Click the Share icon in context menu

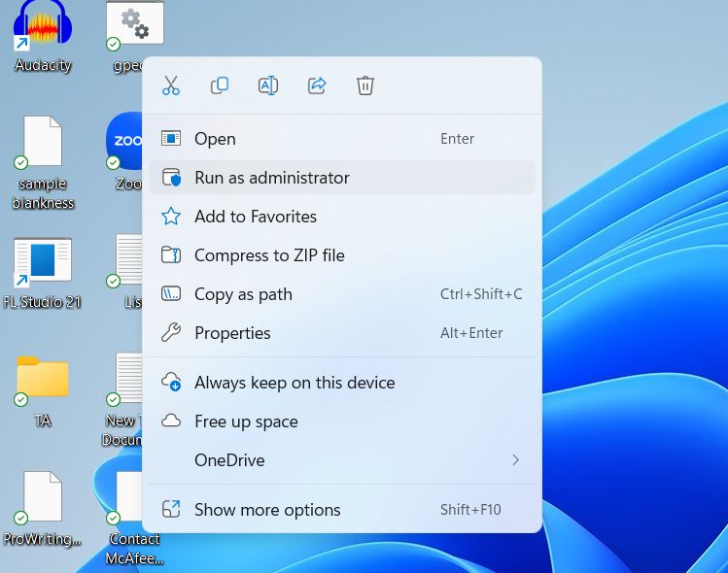point(317,85)
